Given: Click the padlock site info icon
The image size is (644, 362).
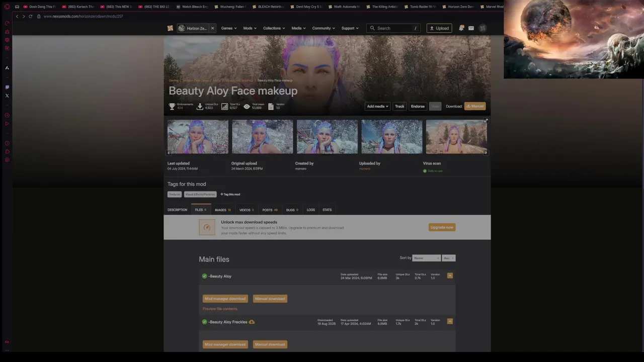Looking at the screenshot, I should [39, 16].
